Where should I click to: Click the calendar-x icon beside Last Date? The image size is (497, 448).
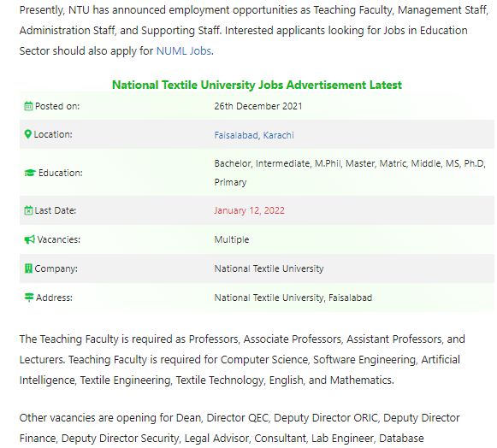pyautogui.click(x=28, y=210)
